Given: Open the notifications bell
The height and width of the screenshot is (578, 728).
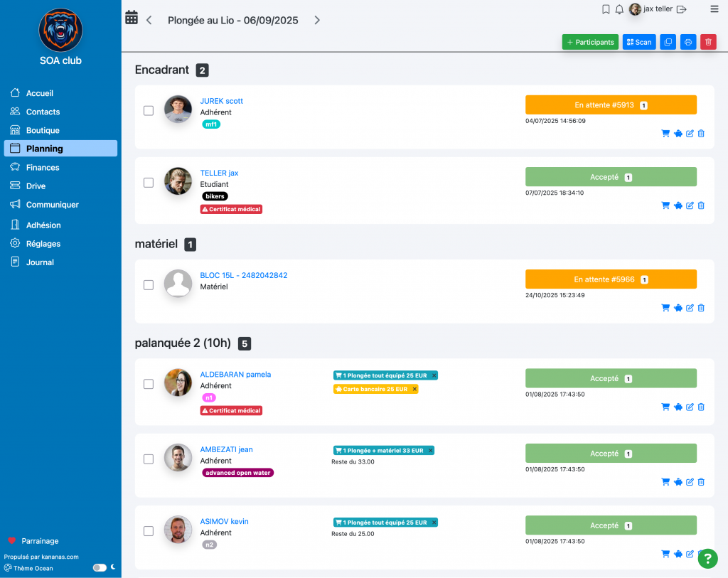Looking at the screenshot, I should (619, 9).
